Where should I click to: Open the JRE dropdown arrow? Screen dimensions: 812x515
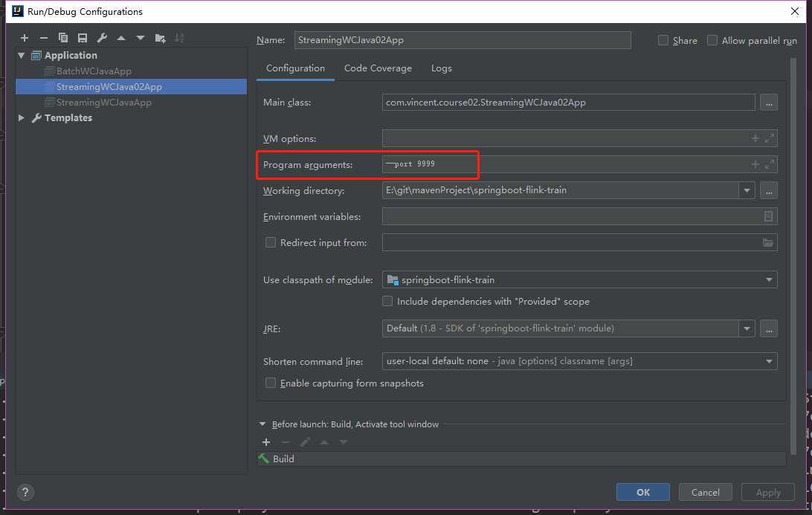[x=747, y=328]
